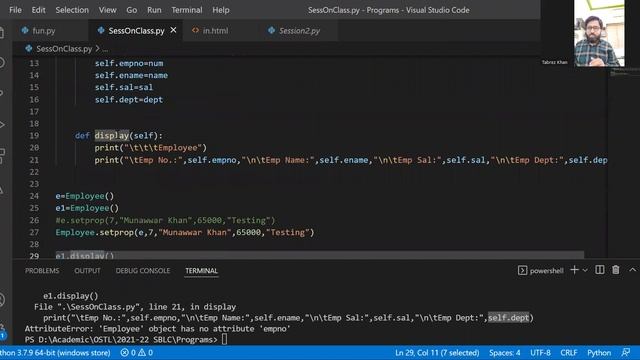Change end of line sequence CRLF
640x360 pixels.
pyautogui.click(x=569, y=353)
